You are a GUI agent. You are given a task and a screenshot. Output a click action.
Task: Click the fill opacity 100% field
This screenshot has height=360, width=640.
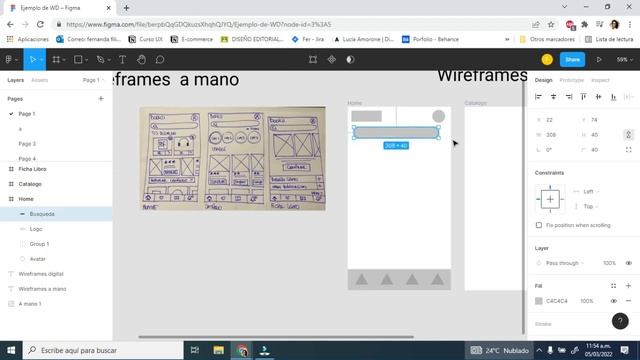[x=587, y=301]
